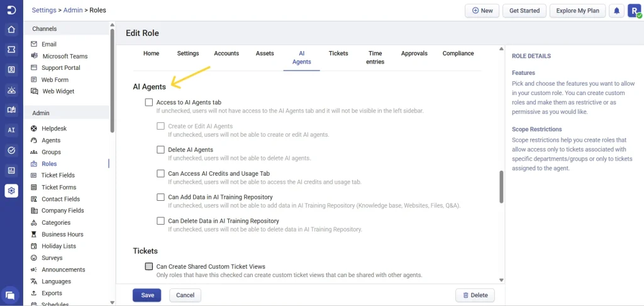The height and width of the screenshot is (306, 644).
Task: Click the Web Widget icon in sidebar
Action: [x=34, y=91]
